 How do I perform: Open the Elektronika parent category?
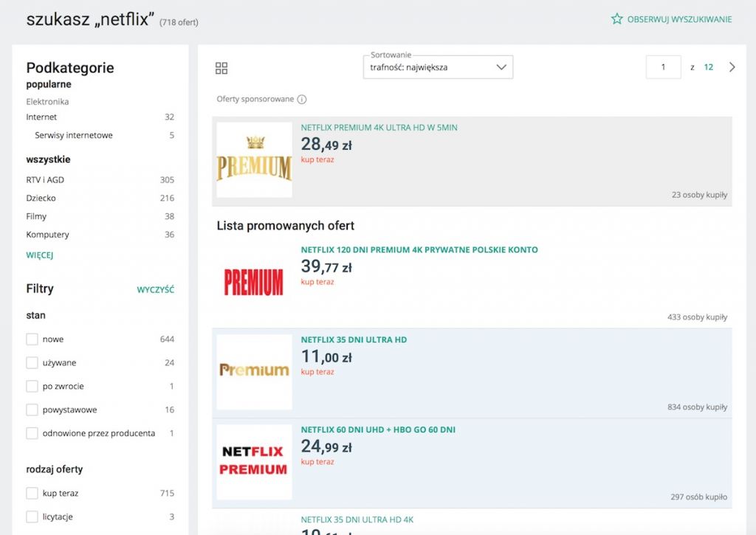coord(47,102)
